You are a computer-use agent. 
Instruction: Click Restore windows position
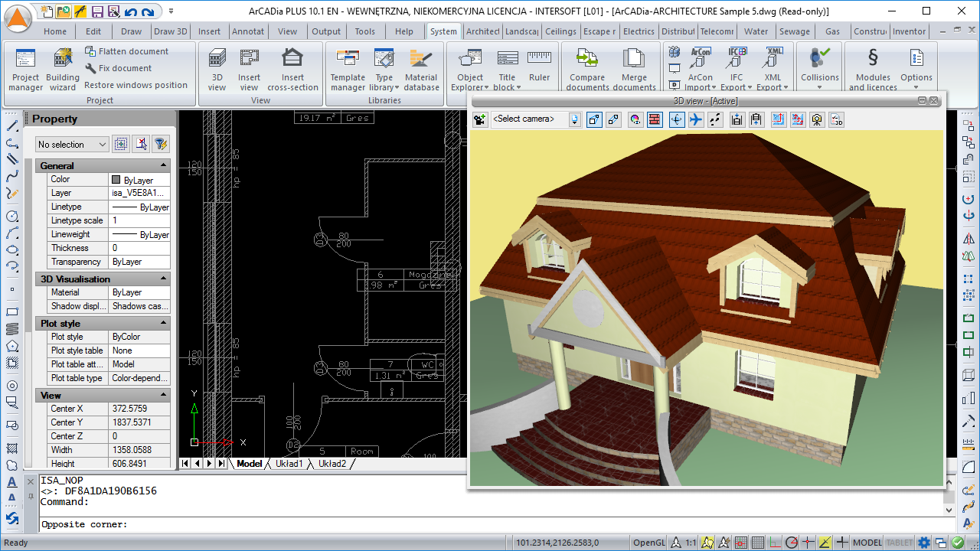136,85
